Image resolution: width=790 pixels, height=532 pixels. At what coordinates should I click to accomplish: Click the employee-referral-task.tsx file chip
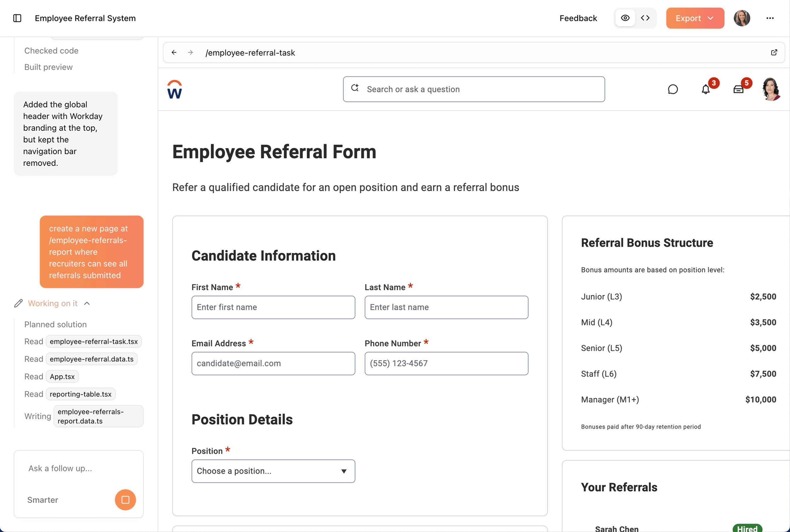click(x=94, y=341)
